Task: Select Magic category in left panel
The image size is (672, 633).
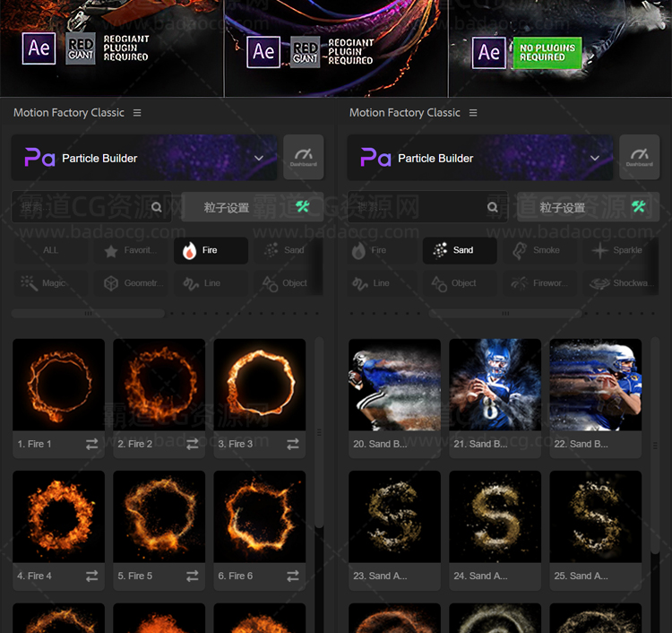Action: 50,283
